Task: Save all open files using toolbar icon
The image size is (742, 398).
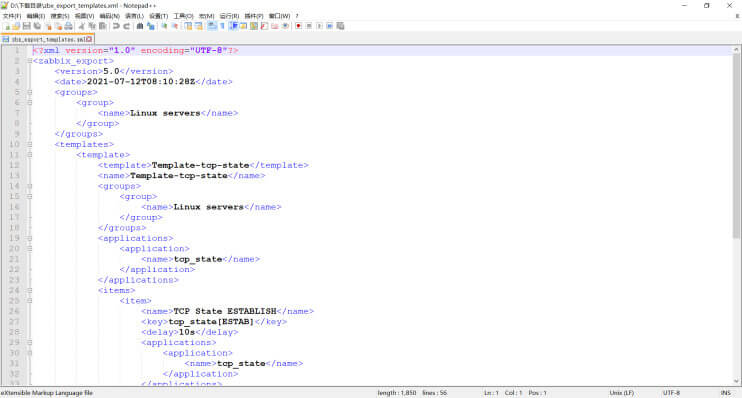Action: tap(37, 26)
